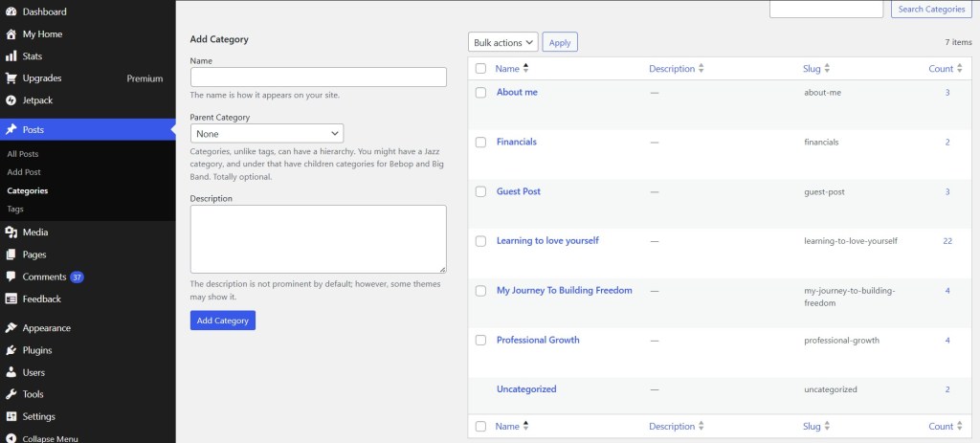Open Jetpack from the sidebar icon
Image resolution: width=980 pixels, height=443 pixels.
11,100
